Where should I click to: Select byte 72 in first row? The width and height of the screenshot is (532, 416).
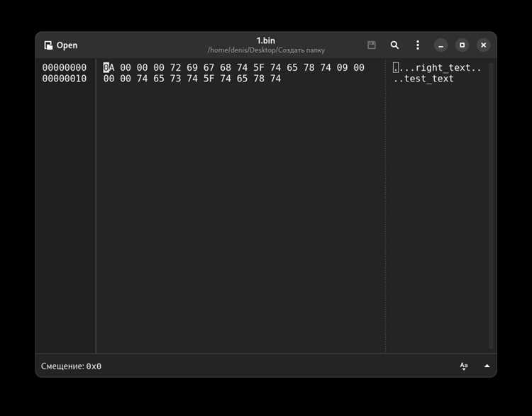(x=175, y=68)
